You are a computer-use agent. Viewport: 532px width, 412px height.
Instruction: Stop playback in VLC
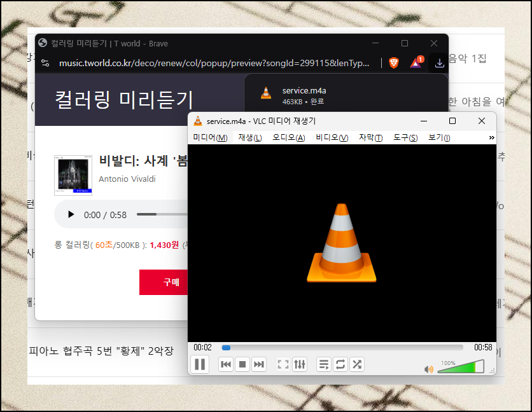242,364
